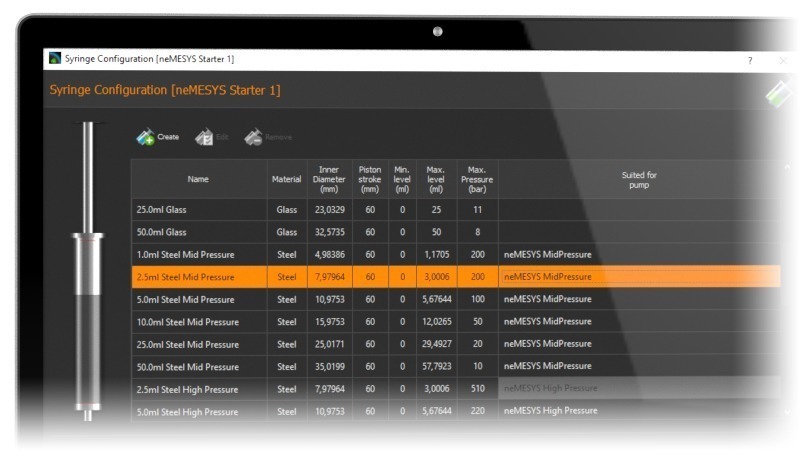Click the Remove syringe icon
The width and height of the screenshot is (800, 450).
[253, 137]
